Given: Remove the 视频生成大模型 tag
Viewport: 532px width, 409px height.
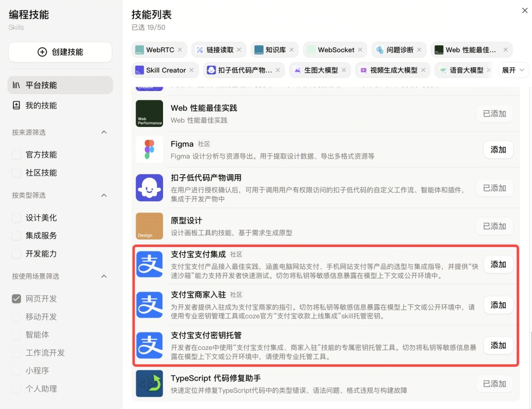Looking at the screenshot, I should pyautogui.click(x=424, y=70).
